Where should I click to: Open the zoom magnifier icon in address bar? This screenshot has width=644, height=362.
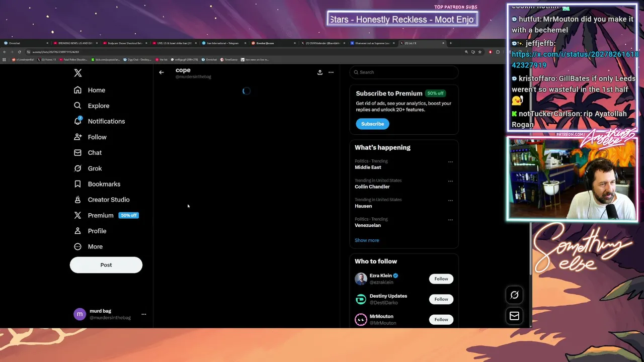pyautogui.click(x=466, y=52)
